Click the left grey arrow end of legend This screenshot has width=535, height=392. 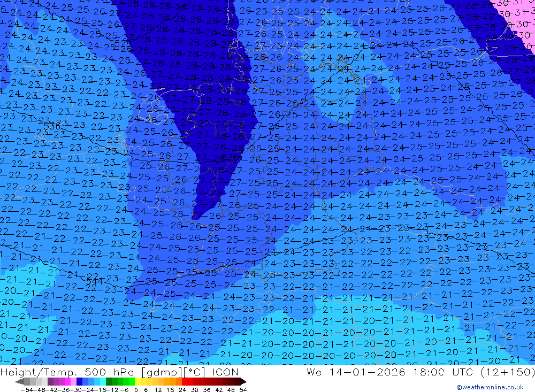[x=19, y=382]
